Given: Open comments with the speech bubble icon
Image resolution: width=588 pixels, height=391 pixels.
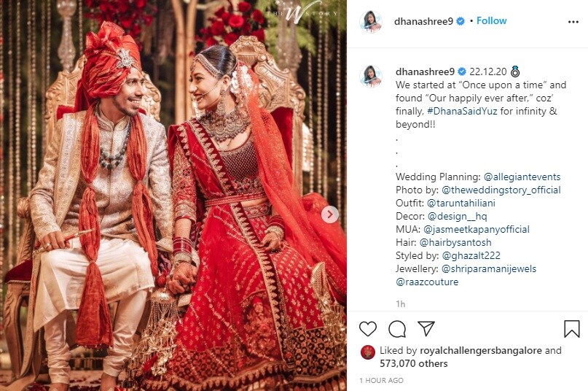Looking at the screenshot, I should coord(397,329).
